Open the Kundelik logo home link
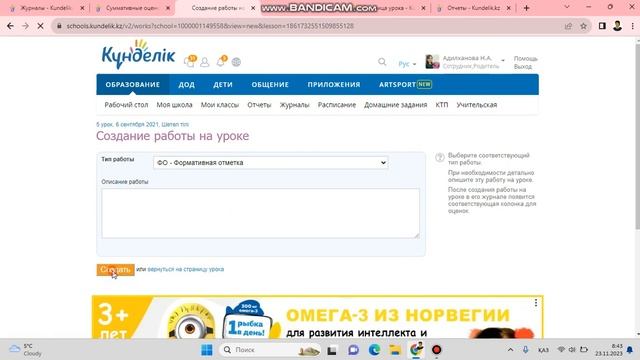The image size is (640, 360). (x=138, y=55)
